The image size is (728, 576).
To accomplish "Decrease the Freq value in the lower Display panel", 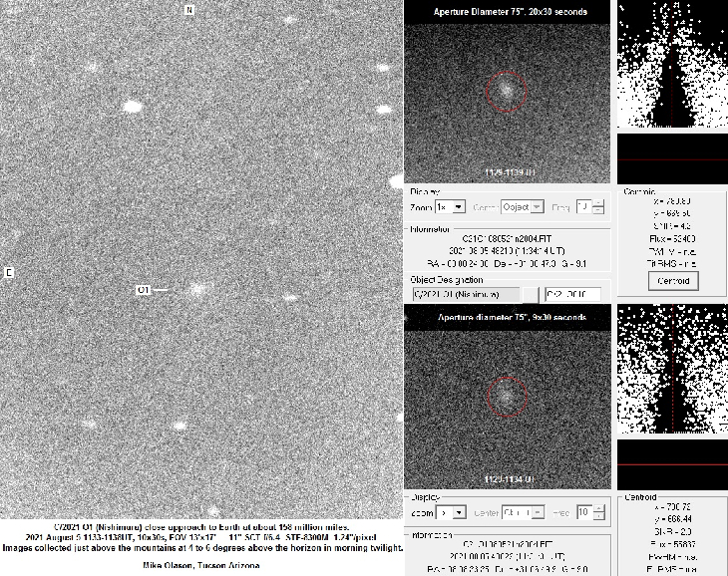I will tap(598, 516).
